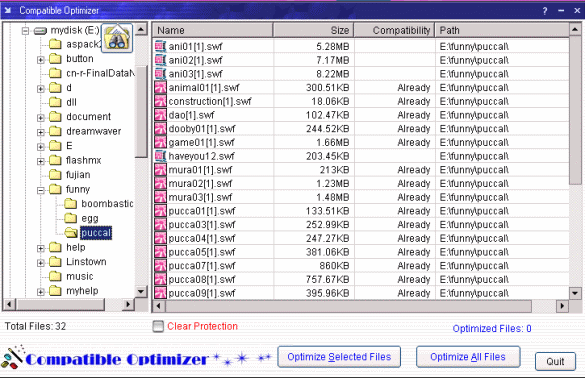The height and width of the screenshot is (378, 585).
Task: Click the pucca07[1].swf file icon
Action: [x=160, y=266]
